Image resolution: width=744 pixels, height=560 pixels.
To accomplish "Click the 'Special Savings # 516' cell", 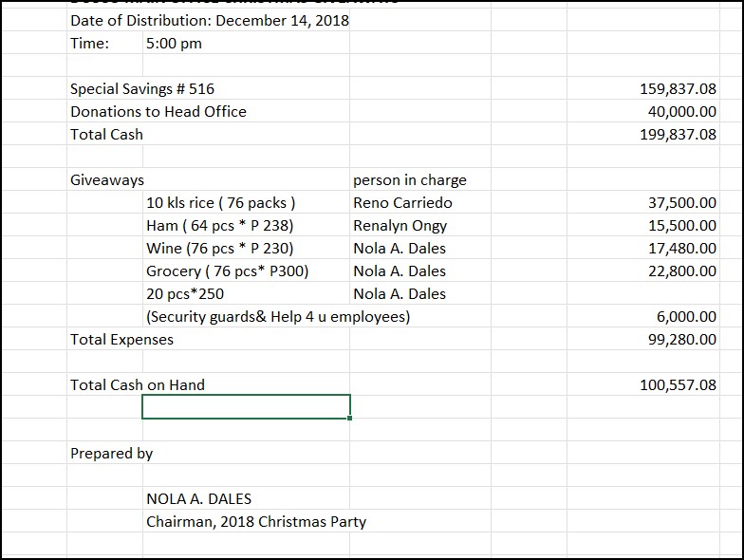I will pyautogui.click(x=142, y=89).
